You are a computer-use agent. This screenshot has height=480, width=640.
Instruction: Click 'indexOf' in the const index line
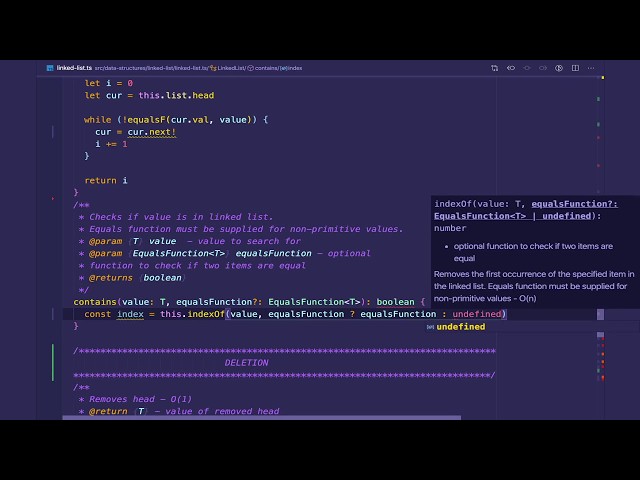[x=206, y=314]
